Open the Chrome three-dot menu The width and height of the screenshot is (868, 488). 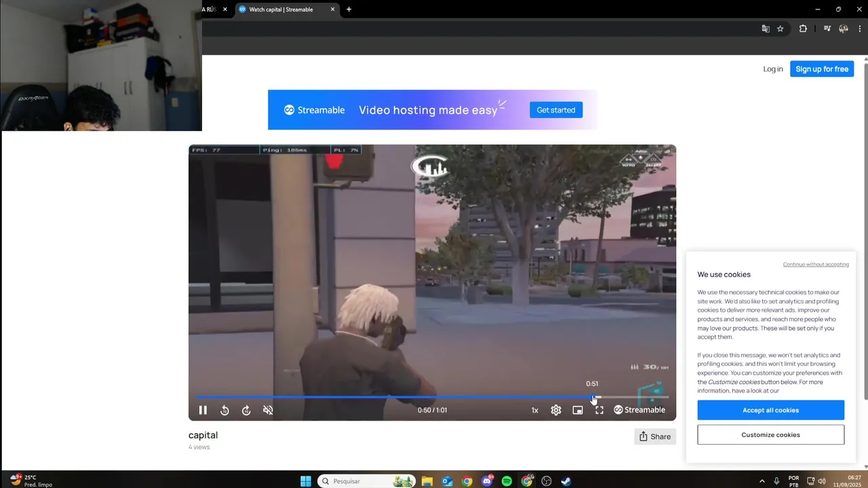[x=860, y=28]
